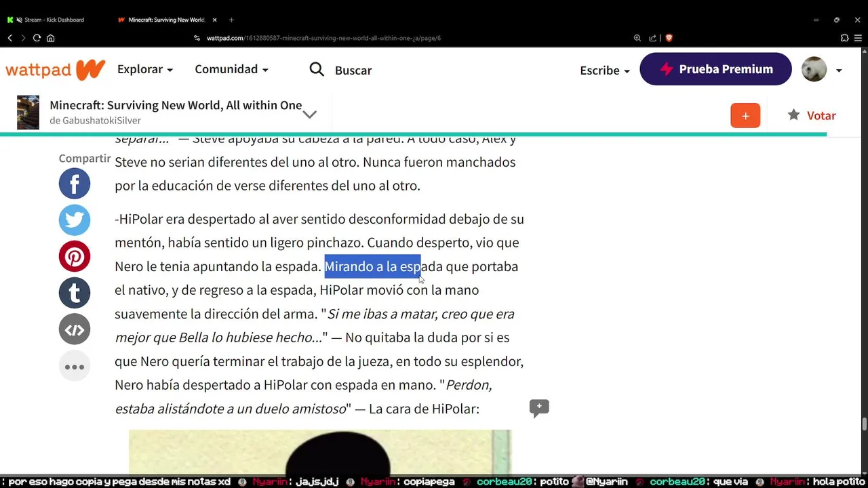The height and width of the screenshot is (488, 868).
Task: Click the browser share page icon
Action: coord(652,38)
